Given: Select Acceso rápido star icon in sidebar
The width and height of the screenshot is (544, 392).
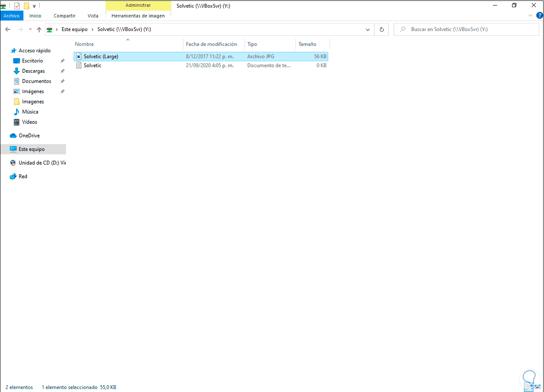Looking at the screenshot, I should coord(14,51).
